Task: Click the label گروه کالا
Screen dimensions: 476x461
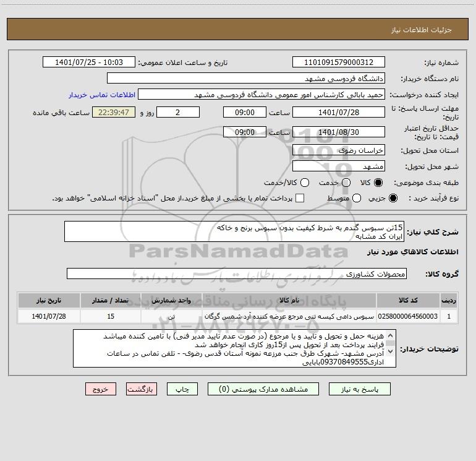Action: pos(442,274)
